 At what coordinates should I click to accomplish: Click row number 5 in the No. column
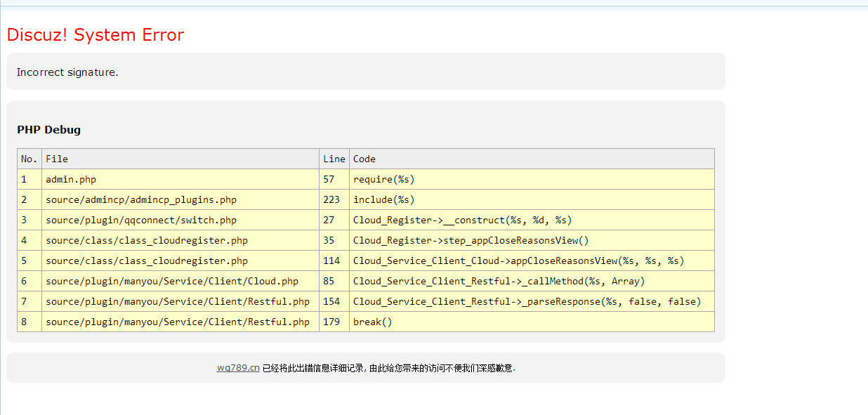pos(29,261)
